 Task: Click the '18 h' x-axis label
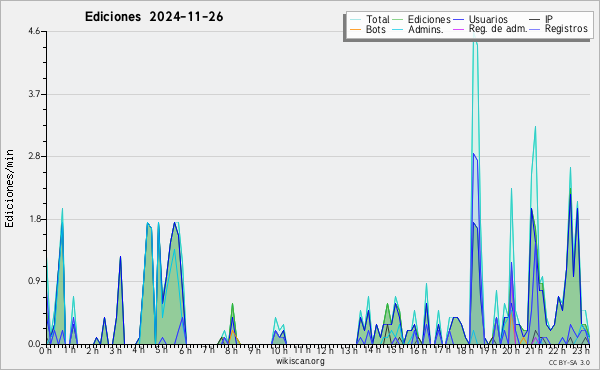coord(465,351)
